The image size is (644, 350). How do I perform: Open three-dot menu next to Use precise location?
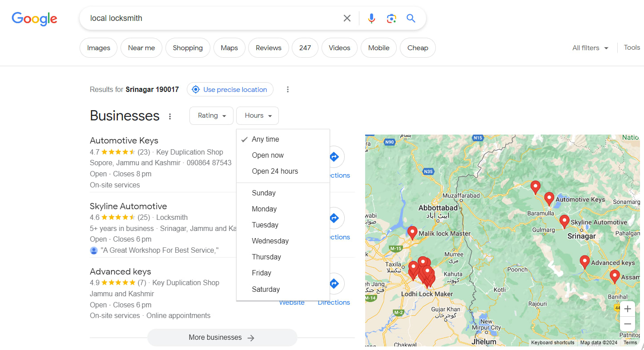coord(288,89)
